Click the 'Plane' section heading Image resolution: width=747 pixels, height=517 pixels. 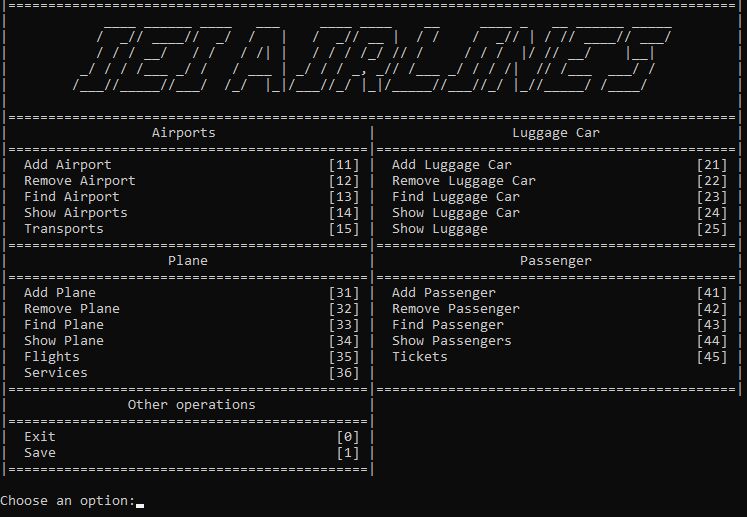click(188, 261)
